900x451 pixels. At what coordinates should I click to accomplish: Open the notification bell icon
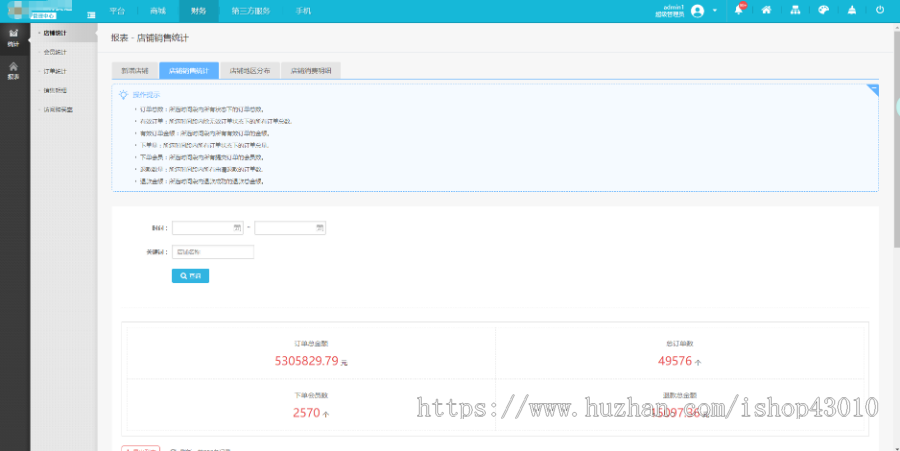pyautogui.click(x=739, y=10)
